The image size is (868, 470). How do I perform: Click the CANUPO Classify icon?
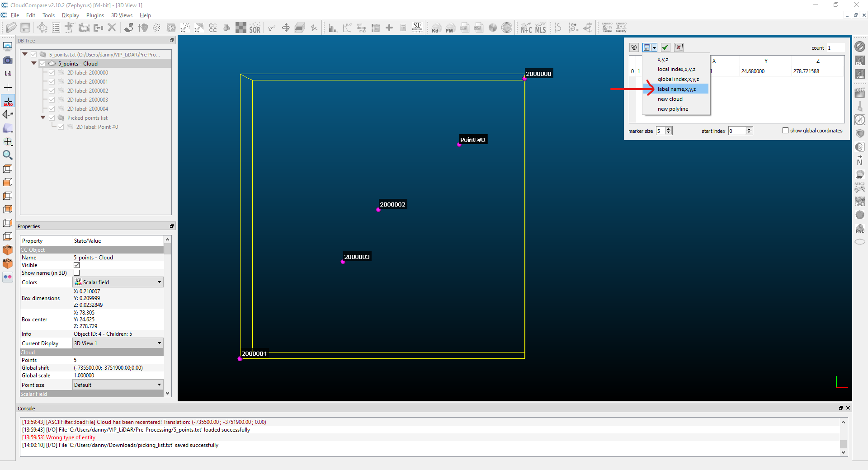coord(621,28)
